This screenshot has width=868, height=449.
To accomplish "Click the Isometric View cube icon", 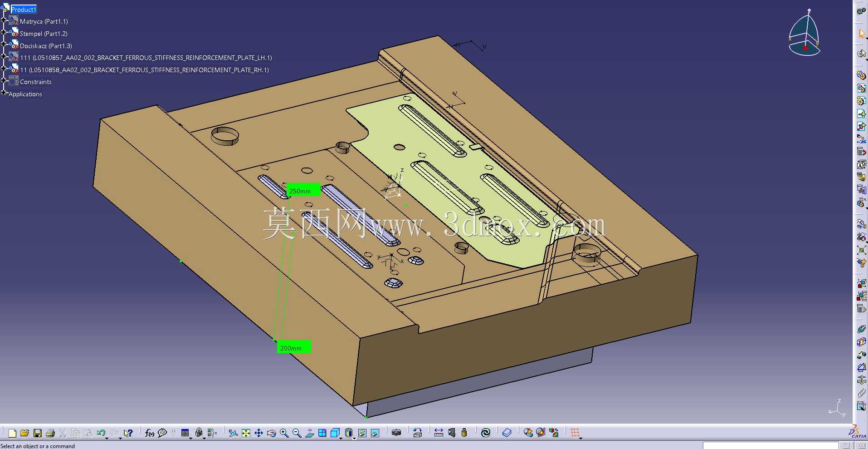I will [x=335, y=433].
